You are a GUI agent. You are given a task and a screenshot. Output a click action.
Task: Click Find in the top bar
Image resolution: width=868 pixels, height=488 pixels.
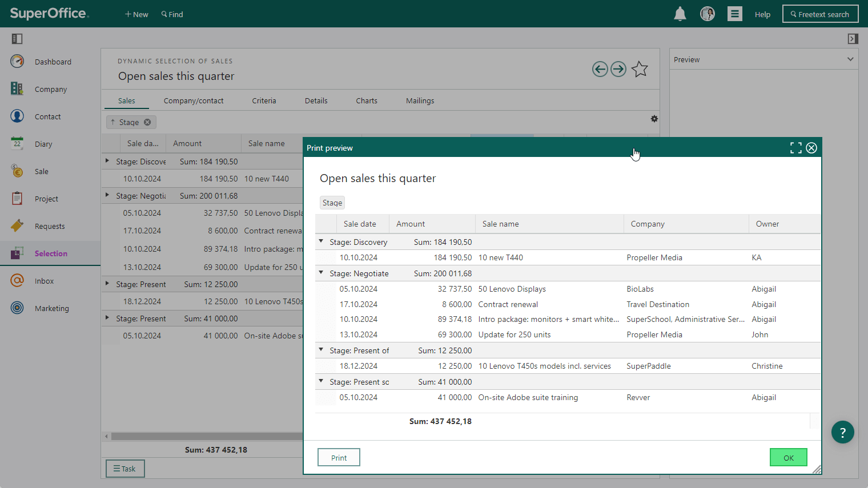[x=172, y=14]
